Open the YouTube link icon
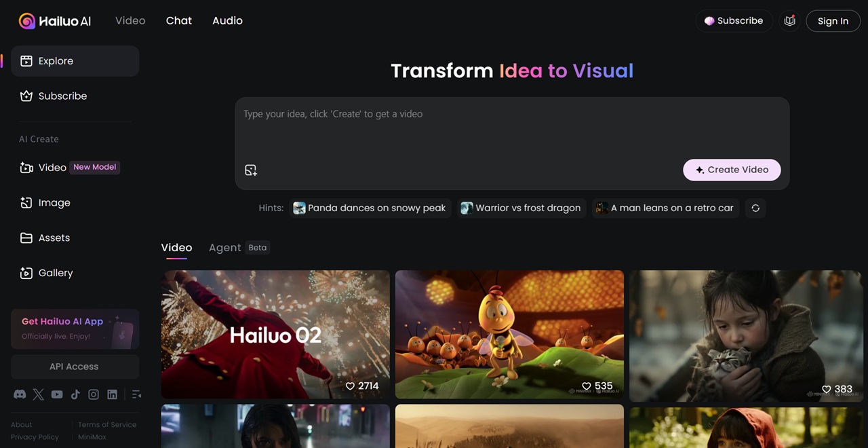This screenshot has height=448, width=868. coord(57,394)
